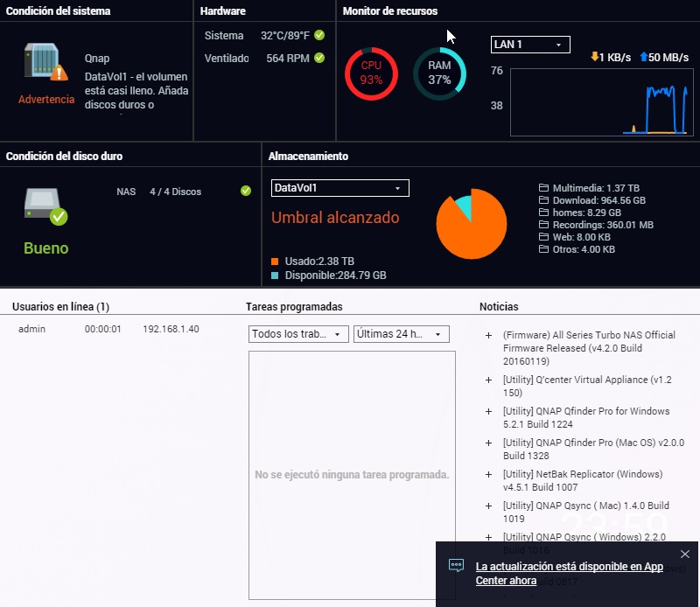Click the green check beside 4 / 4 Discos
700x607 pixels.
(x=246, y=191)
